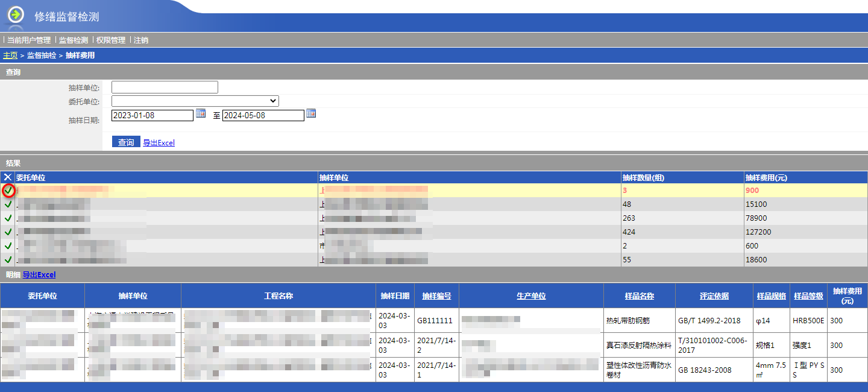Open the end date calendar picker
This screenshot has height=392, width=868.
tap(311, 113)
